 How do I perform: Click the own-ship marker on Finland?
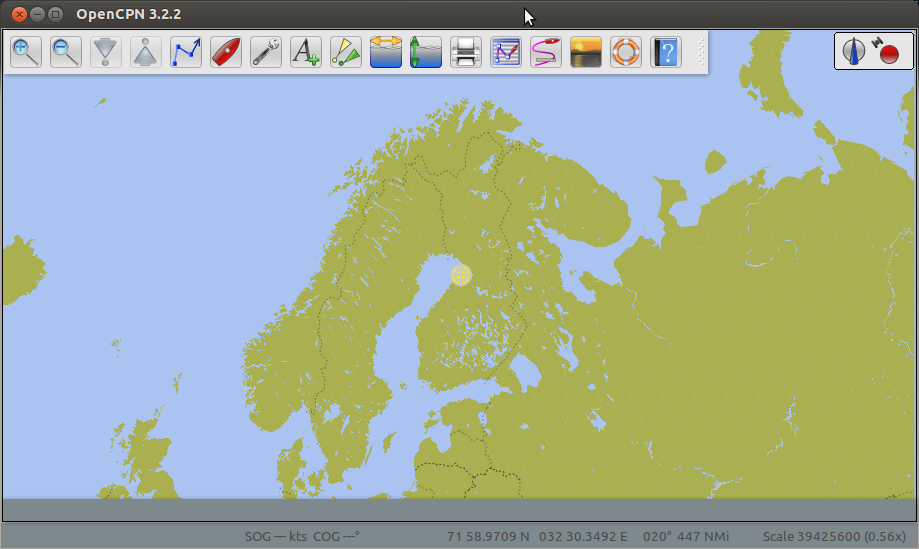(461, 274)
